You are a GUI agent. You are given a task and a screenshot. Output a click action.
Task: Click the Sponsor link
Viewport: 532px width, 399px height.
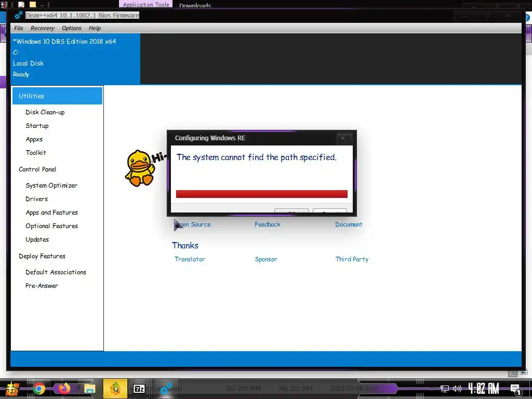[266, 260]
